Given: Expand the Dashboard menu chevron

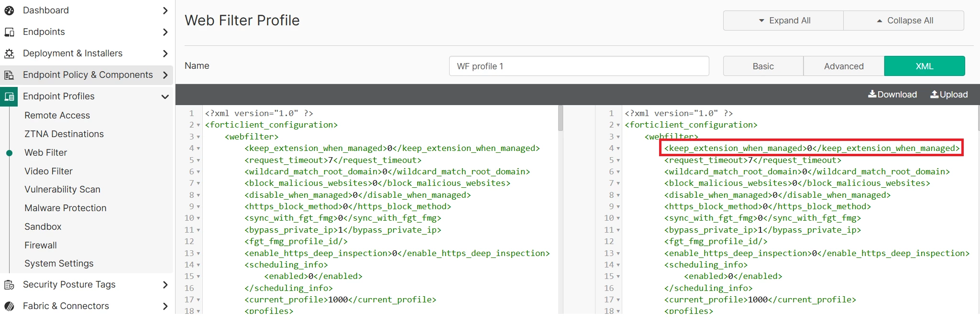Looking at the screenshot, I should [x=165, y=11].
